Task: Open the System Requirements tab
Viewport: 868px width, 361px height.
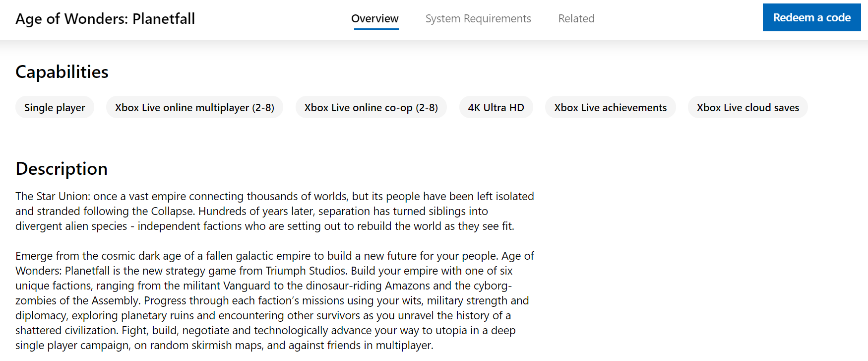Action: point(478,19)
